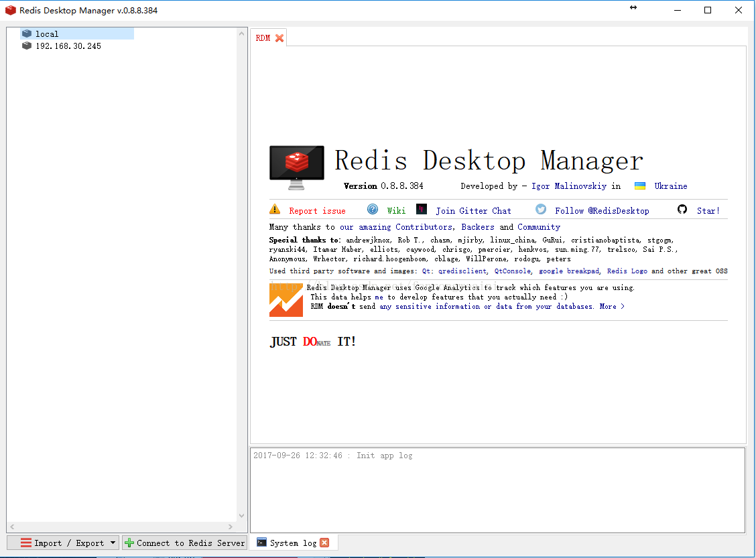This screenshot has height=558, width=756.
Task: Click the Redis Desktop Manager title bar app icon
Action: coord(11,10)
